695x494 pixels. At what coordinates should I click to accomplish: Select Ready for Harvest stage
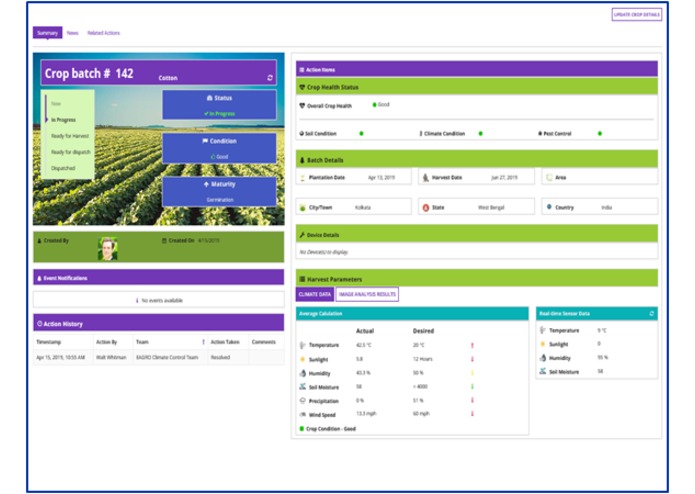coord(70,136)
